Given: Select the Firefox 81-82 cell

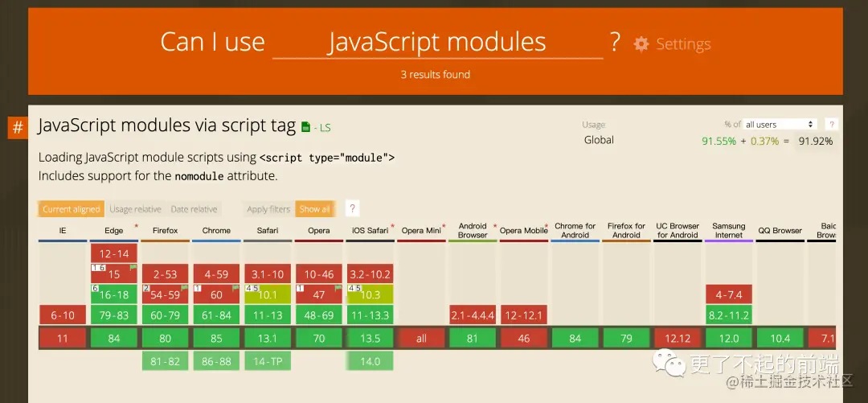Looking at the screenshot, I should [165, 361].
